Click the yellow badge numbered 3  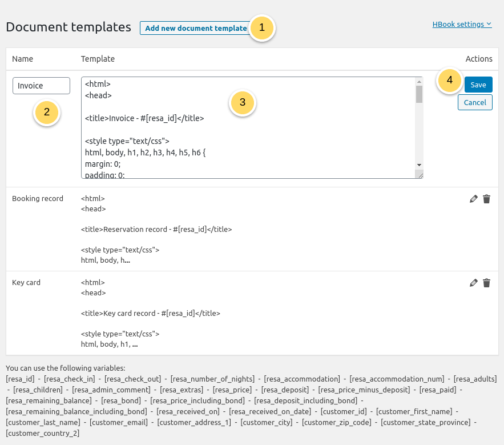(243, 103)
